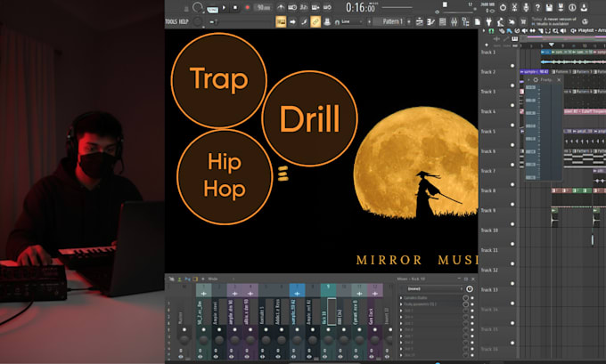Open the mixer effect preset dropdown (none)
Image resolution: width=606 pixels, height=364 pixels.
pyautogui.click(x=434, y=288)
